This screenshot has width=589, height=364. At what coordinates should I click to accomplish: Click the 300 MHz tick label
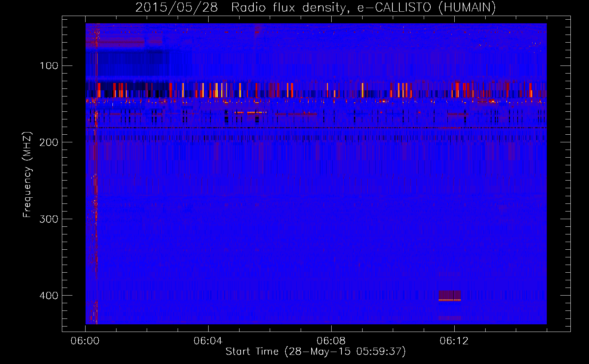point(49,219)
